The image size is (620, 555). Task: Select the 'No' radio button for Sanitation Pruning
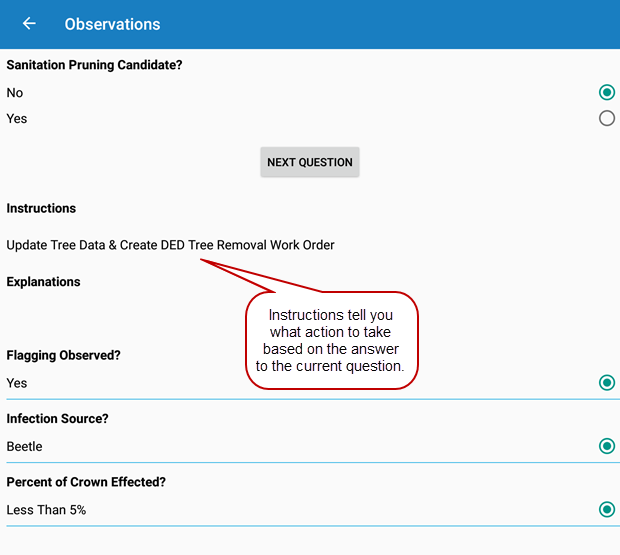click(606, 93)
